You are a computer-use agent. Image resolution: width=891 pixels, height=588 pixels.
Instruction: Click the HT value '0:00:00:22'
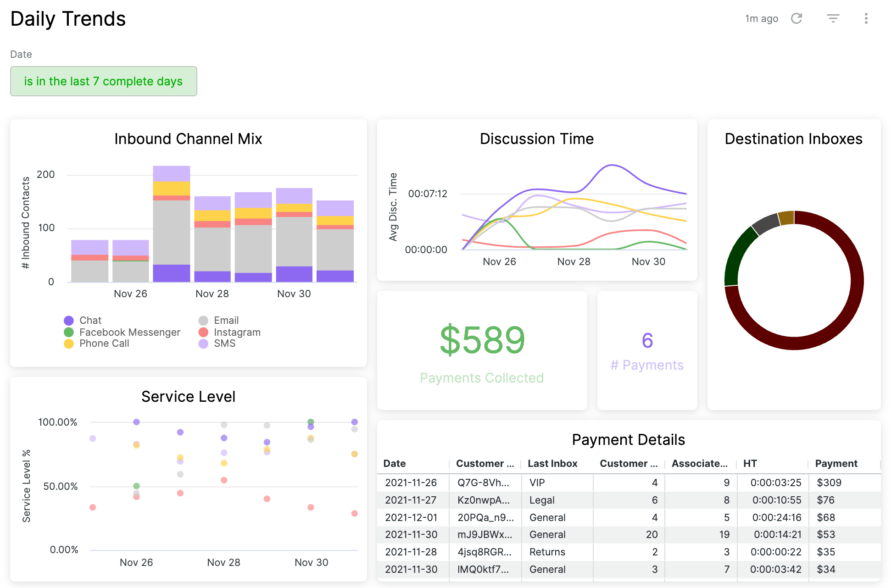(x=776, y=552)
